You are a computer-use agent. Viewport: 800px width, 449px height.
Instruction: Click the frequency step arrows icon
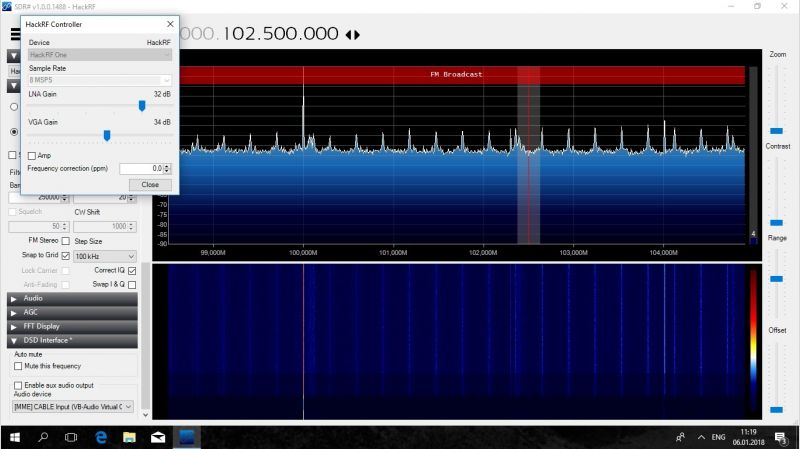click(x=353, y=35)
